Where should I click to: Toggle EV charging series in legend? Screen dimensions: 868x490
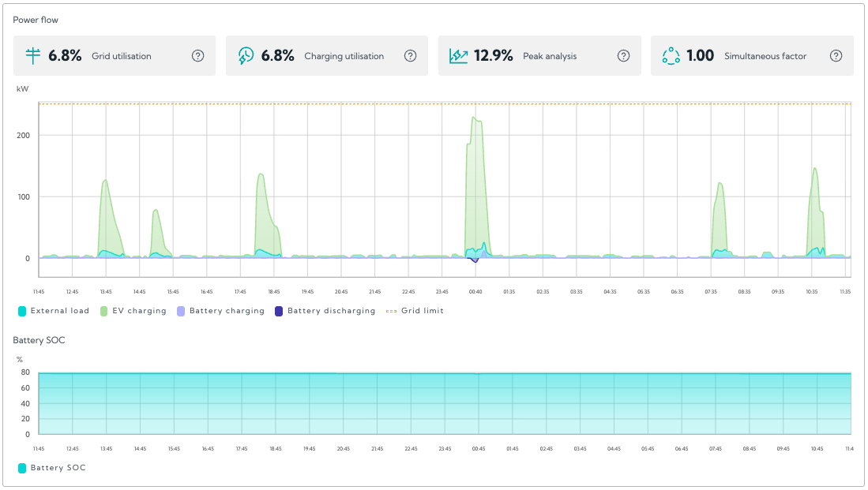(x=133, y=311)
